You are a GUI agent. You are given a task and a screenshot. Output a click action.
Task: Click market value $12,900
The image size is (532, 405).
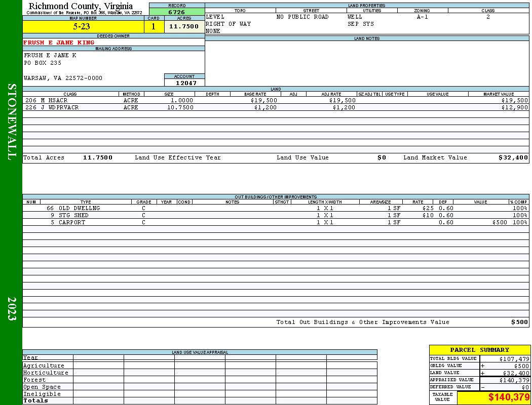515,107
